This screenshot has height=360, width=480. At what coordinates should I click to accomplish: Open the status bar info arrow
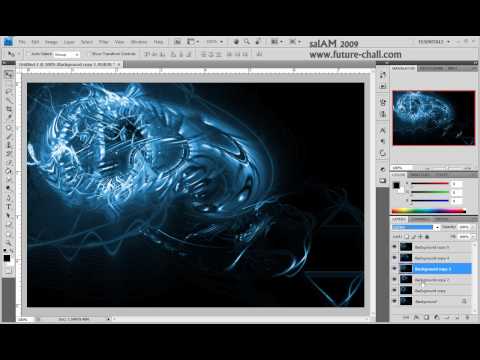point(109,319)
